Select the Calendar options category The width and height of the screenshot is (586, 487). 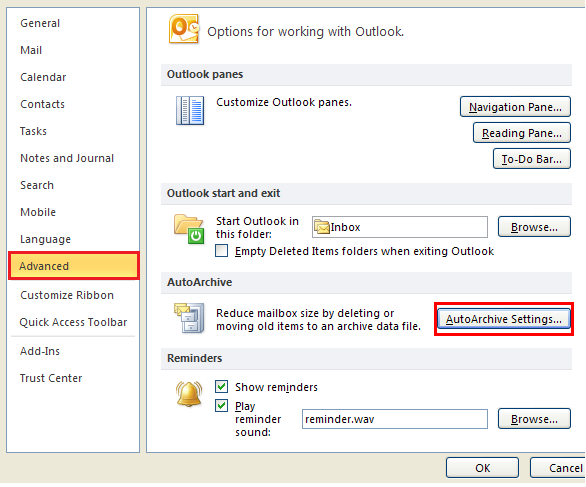[43, 77]
